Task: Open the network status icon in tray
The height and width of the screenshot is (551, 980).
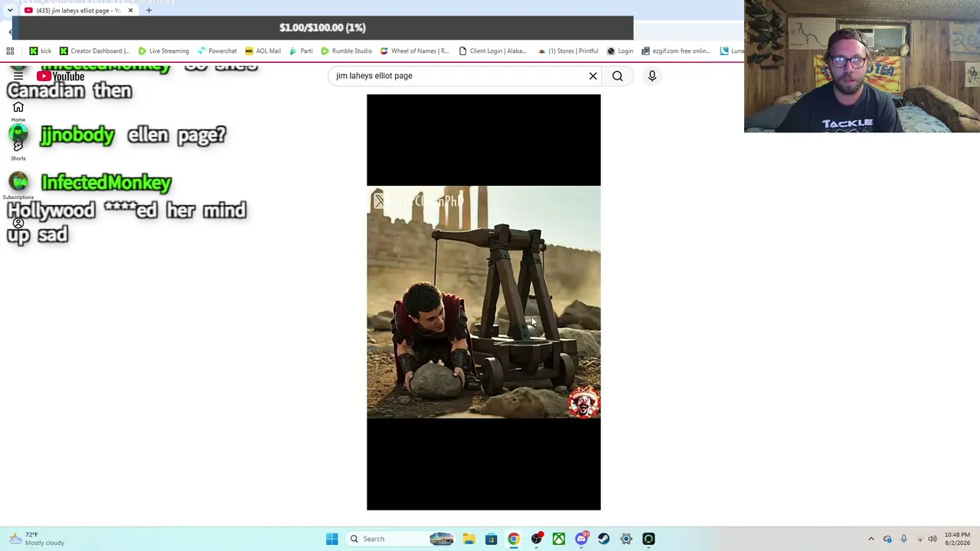Action: tap(920, 539)
